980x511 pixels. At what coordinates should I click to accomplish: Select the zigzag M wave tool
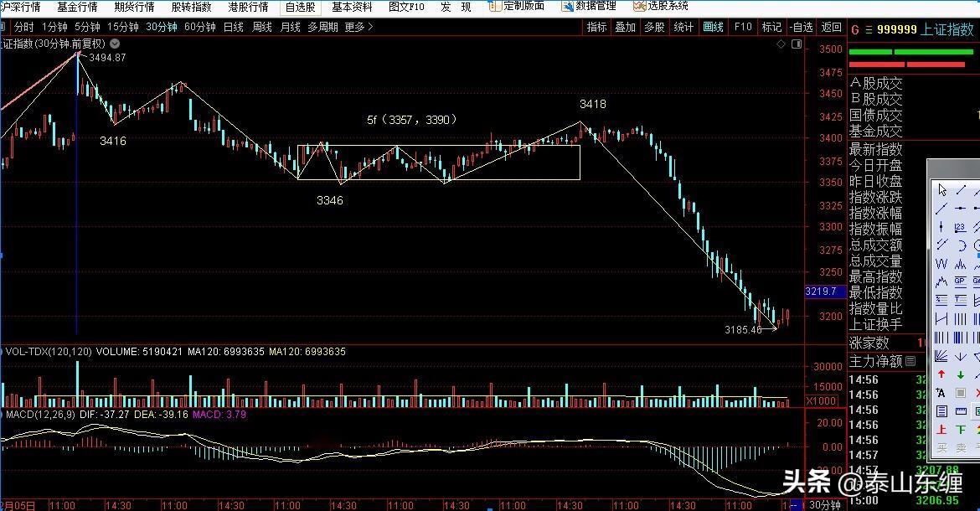(x=960, y=264)
